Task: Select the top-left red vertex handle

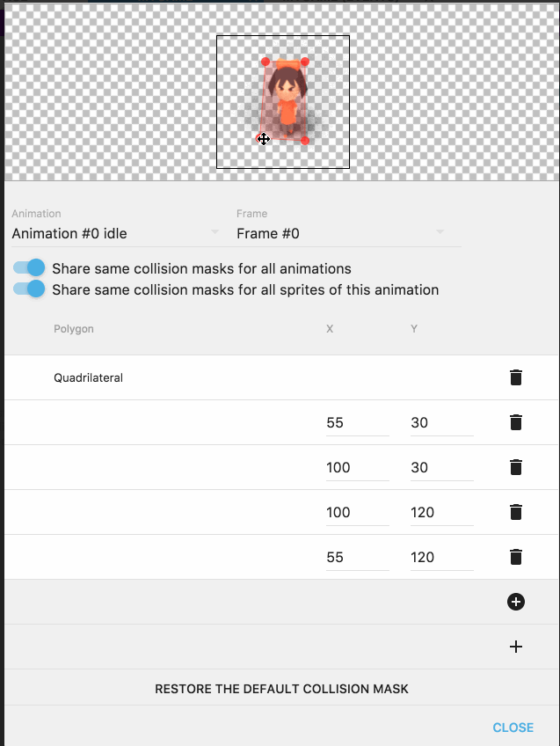Action: pyautogui.click(x=265, y=62)
